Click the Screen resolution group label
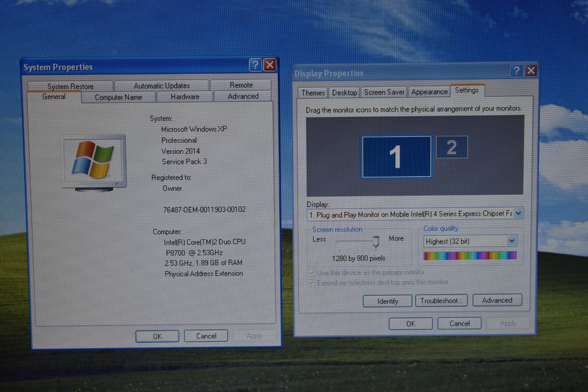The image size is (588, 392). [337, 229]
